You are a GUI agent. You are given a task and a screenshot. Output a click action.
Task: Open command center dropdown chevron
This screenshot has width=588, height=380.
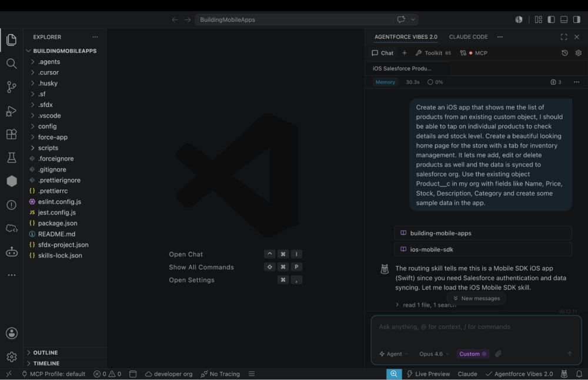[x=413, y=19]
